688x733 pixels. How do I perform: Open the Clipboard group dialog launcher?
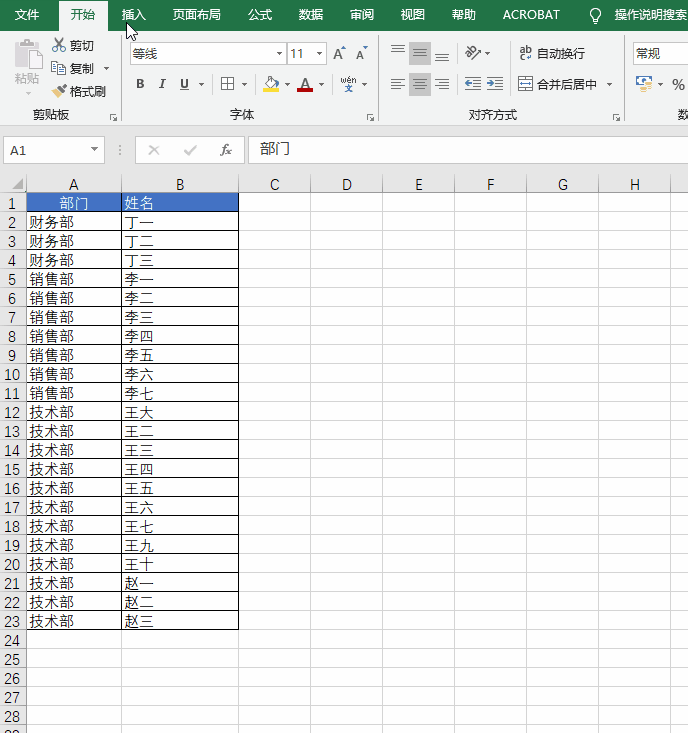click(113, 117)
